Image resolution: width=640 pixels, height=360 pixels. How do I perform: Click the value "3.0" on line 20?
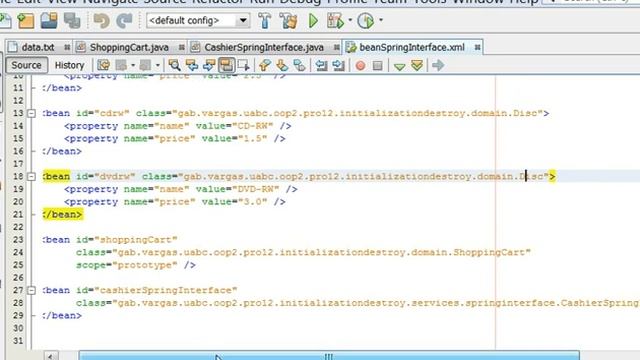point(252,202)
